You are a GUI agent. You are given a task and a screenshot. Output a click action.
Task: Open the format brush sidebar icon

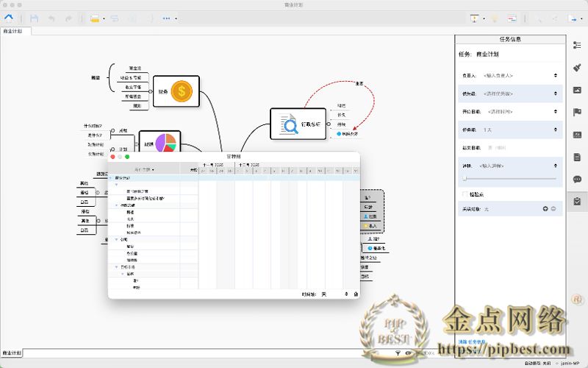click(577, 68)
